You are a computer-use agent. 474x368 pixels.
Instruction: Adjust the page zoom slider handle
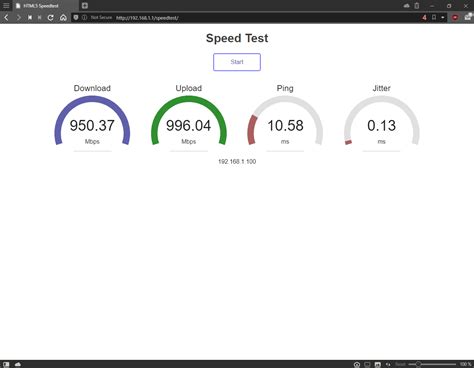pyautogui.click(x=418, y=364)
